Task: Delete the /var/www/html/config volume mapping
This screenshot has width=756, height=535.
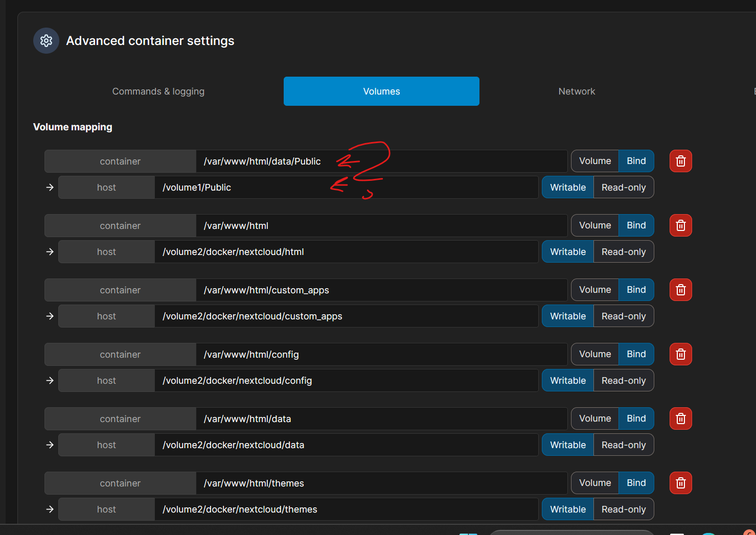Action: tap(680, 354)
